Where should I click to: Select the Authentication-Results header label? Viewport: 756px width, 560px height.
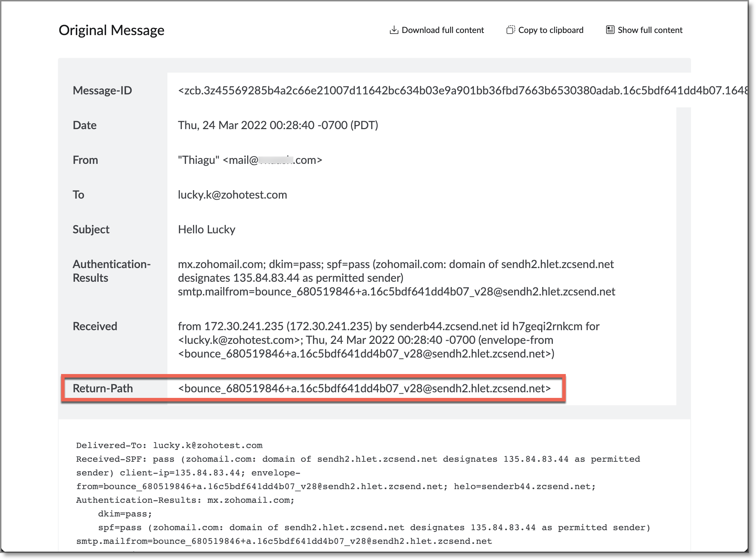(x=111, y=271)
